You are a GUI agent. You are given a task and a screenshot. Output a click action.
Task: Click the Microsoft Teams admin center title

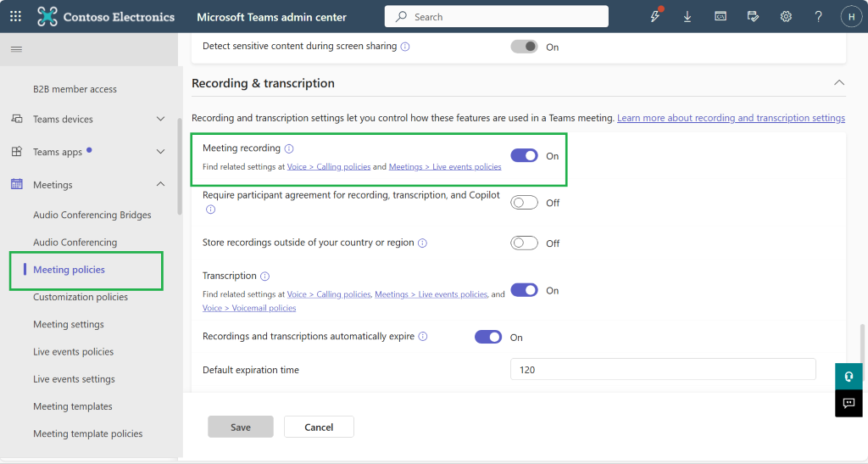pos(271,17)
